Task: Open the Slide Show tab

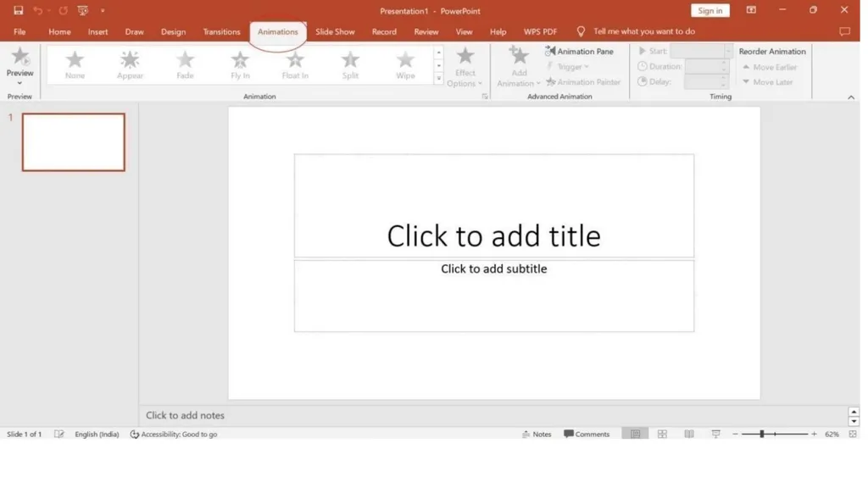Action: point(335,31)
